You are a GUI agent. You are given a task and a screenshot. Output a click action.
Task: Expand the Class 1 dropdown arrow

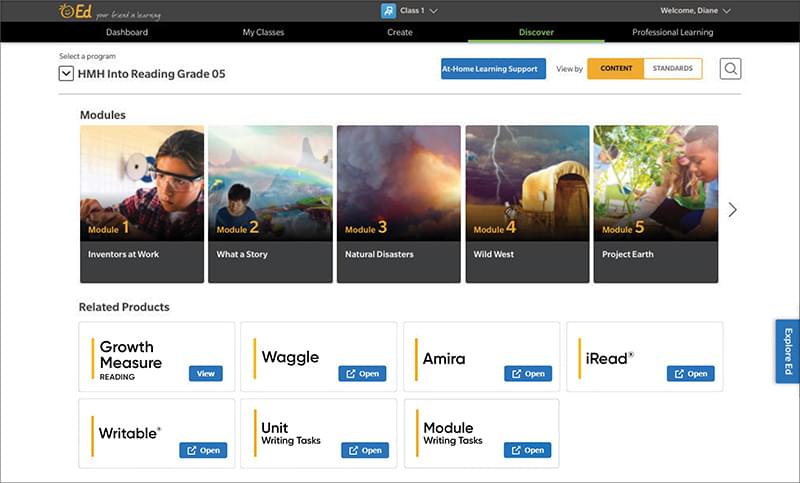click(433, 11)
